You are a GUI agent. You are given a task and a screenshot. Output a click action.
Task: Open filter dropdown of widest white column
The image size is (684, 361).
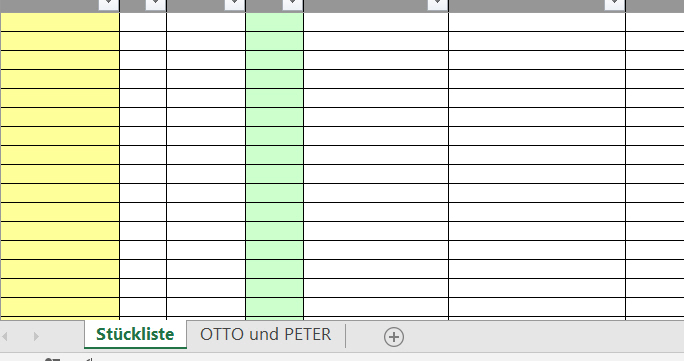pyautogui.click(x=615, y=4)
